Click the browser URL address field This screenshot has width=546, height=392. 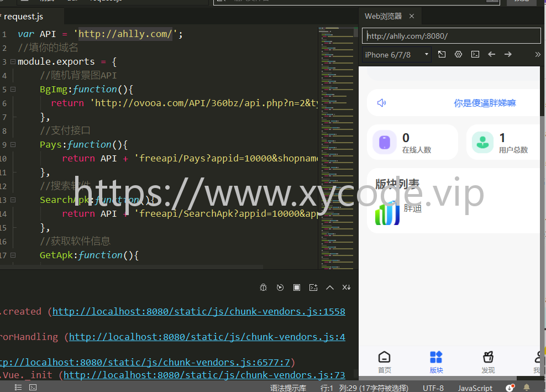click(452, 36)
